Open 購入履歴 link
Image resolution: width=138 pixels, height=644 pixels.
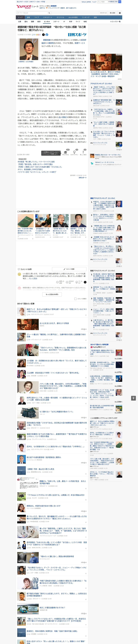click(x=112, y=13)
